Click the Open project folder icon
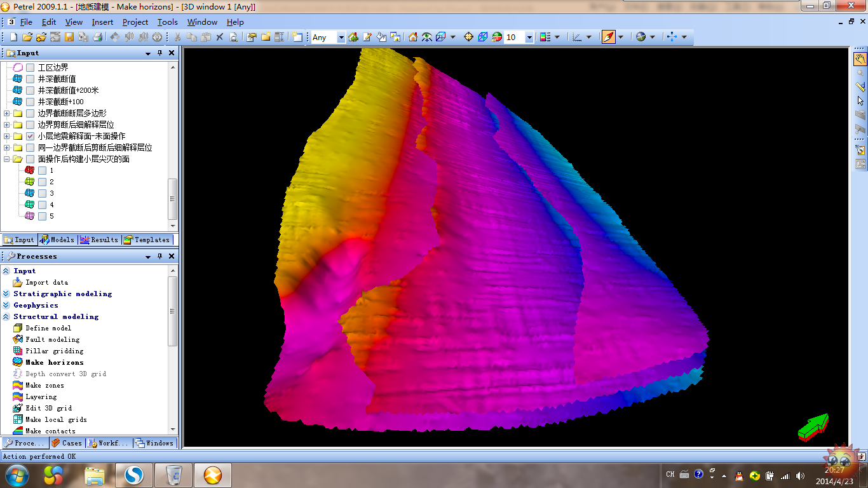Viewport: 868px width, 488px height. click(27, 37)
